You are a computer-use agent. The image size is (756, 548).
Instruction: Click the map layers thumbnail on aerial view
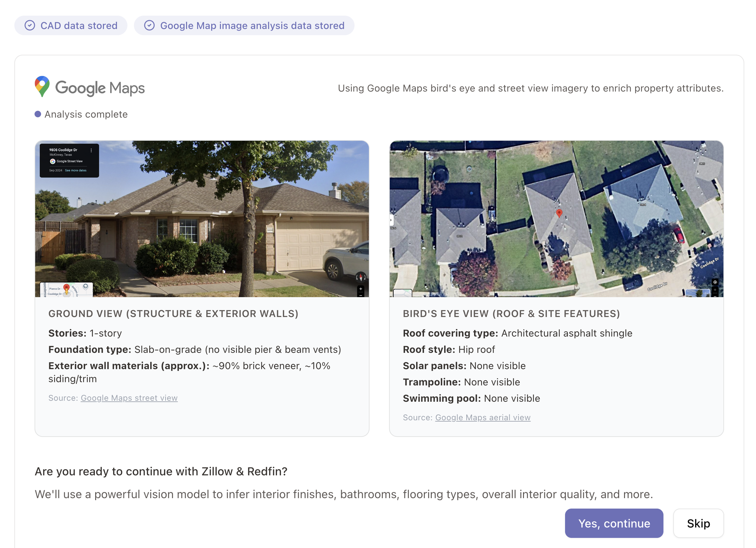click(x=402, y=293)
